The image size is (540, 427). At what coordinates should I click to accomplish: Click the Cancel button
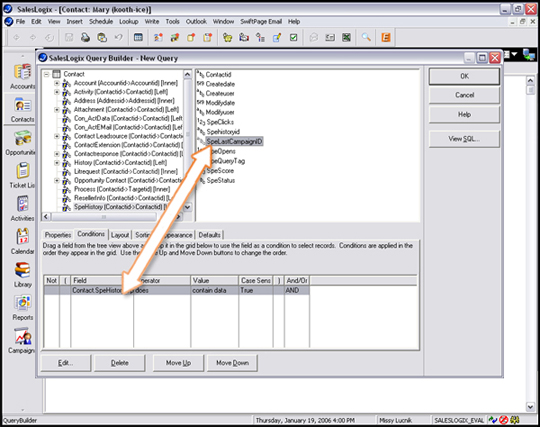point(464,95)
